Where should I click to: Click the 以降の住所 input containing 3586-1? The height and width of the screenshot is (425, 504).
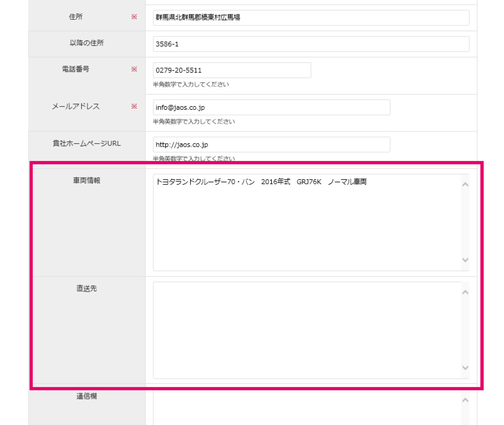click(311, 44)
